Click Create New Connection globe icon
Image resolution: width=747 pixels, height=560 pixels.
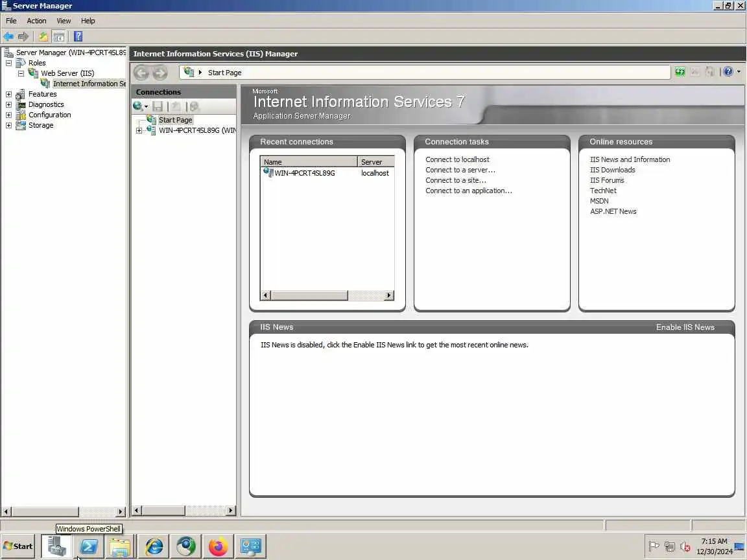pyautogui.click(x=137, y=106)
